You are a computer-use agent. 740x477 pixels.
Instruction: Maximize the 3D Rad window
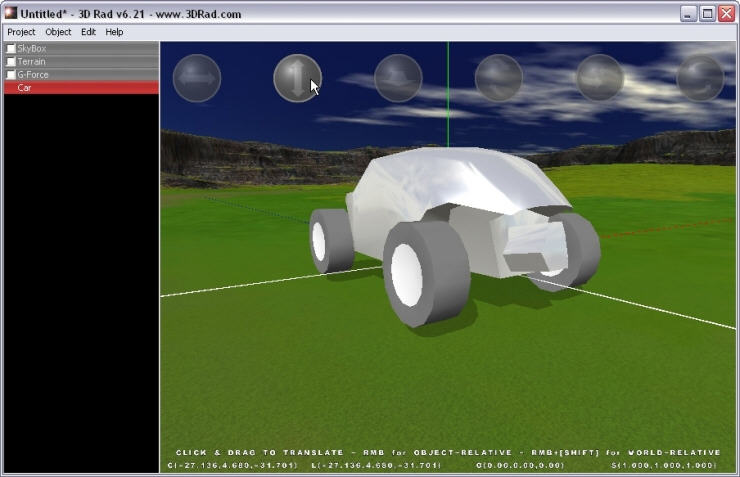coord(707,13)
